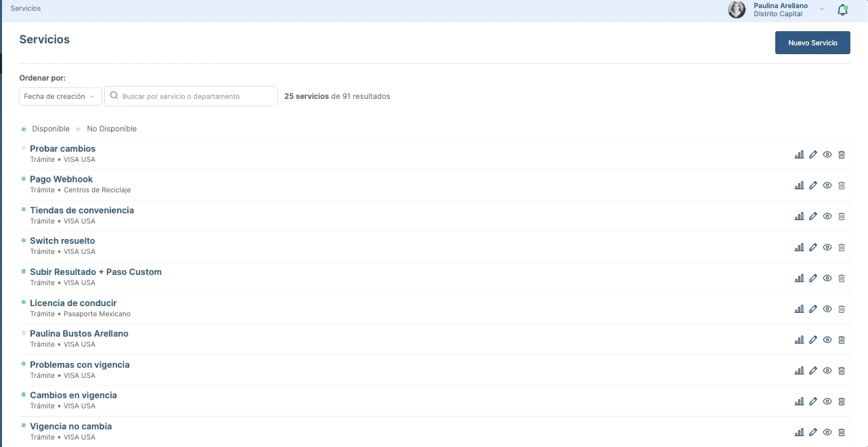Screen dimensions: 868x447
Task: Delete the Switch resuelto service
Action: 842,247
